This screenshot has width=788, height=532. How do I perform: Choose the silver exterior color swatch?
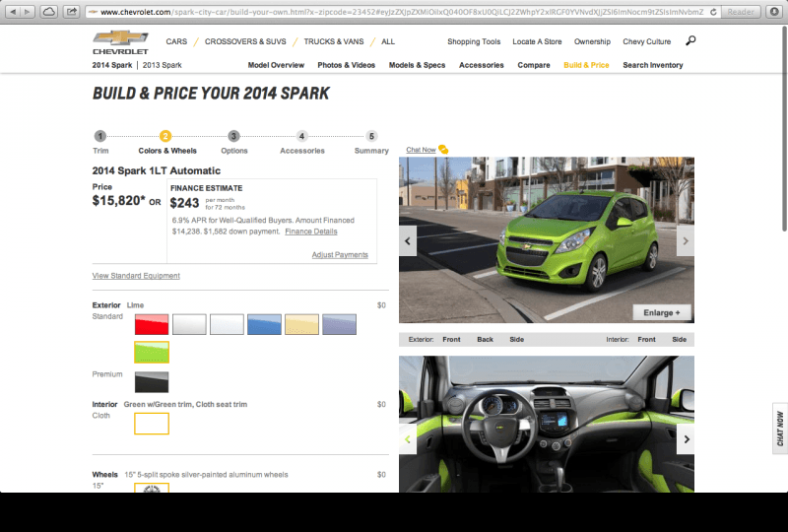(189, 324)
